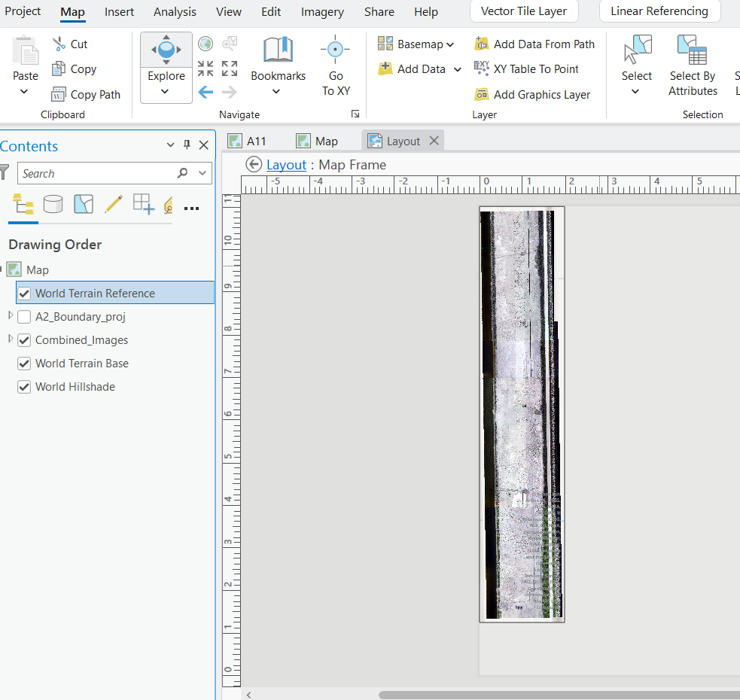Uncheck World Terrain Base layer
740x700 pixels.
point(24,364)
